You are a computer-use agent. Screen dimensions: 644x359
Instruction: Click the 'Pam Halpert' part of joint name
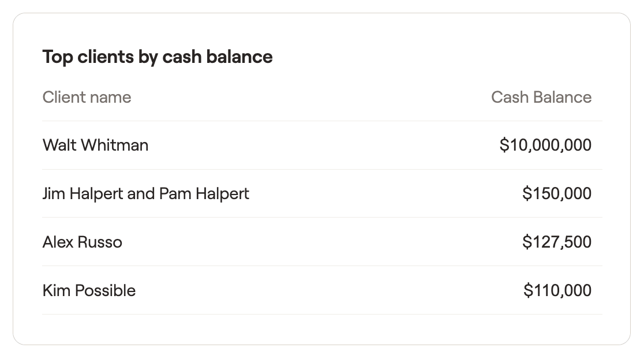point(204,194)
